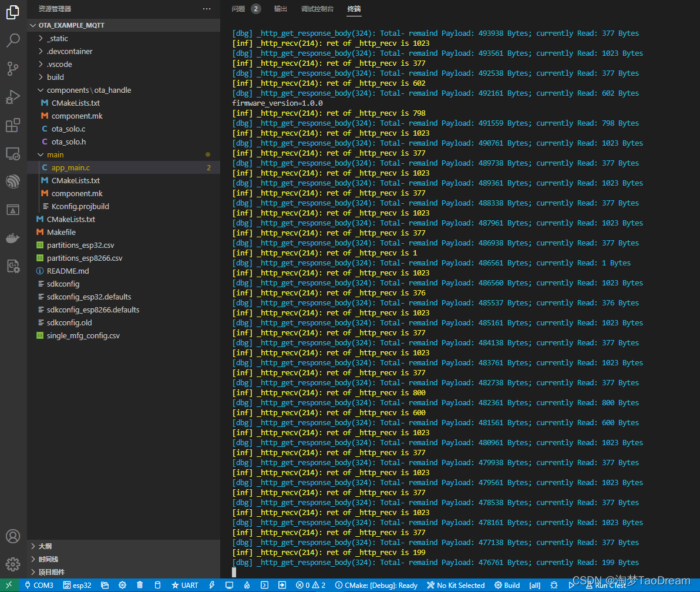Screen dimensions: 700x592
Task: Expand the 时间线 timeline section
Action: click(x=124, y=559)
